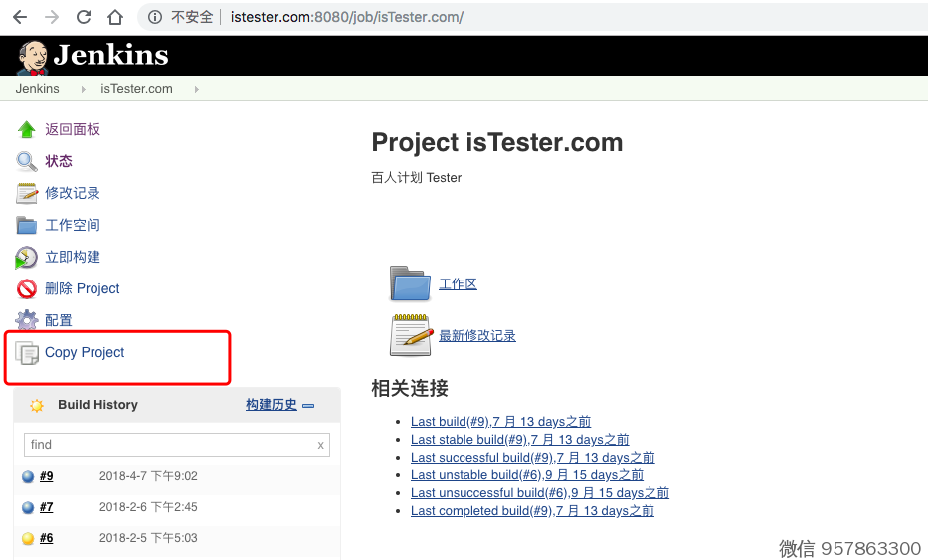The height and width of the screenshot is (560, 928).
Task: Select the Copy Project menu entry
Action: 85,353
